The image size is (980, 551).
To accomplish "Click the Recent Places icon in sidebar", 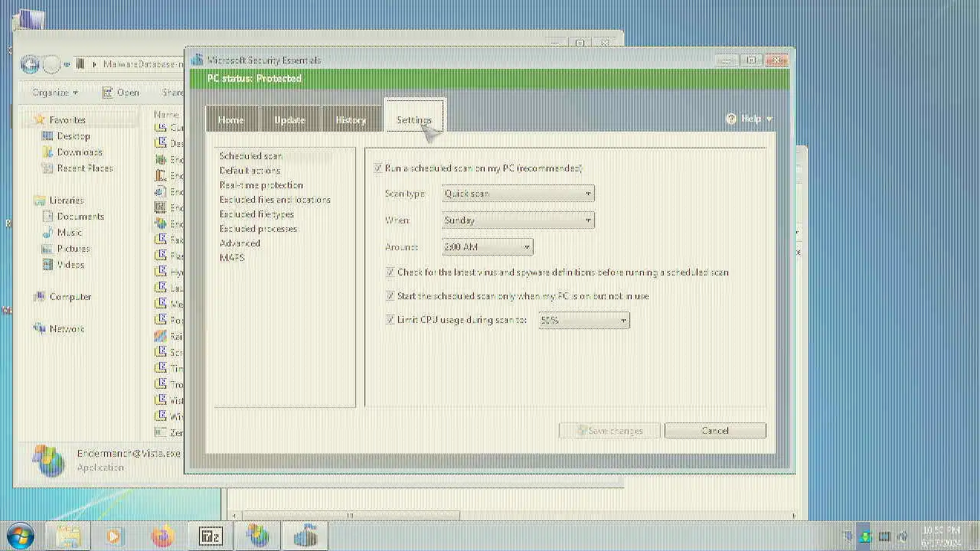I will [x=47, y=168].
